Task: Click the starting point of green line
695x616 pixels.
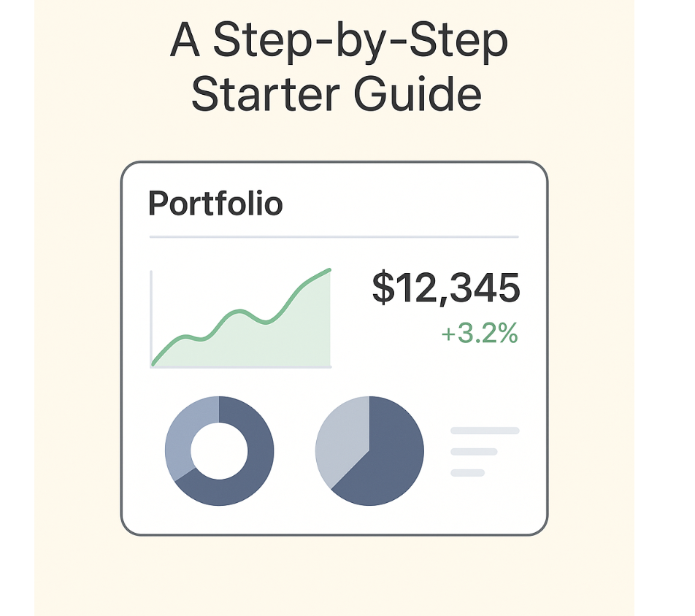Action: 153,363
